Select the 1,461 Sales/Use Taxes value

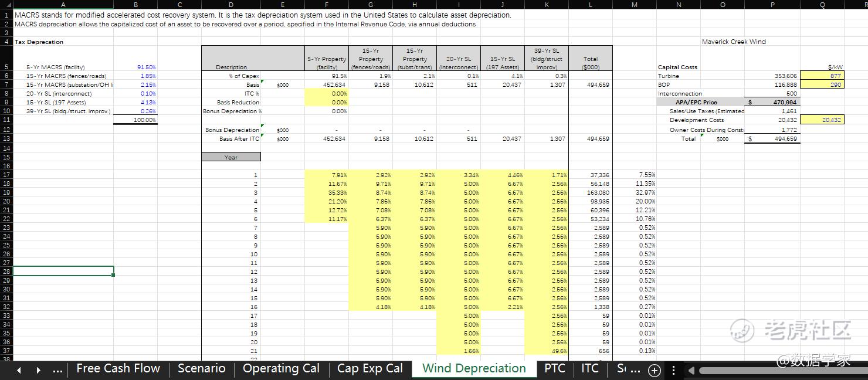[772, 111]
